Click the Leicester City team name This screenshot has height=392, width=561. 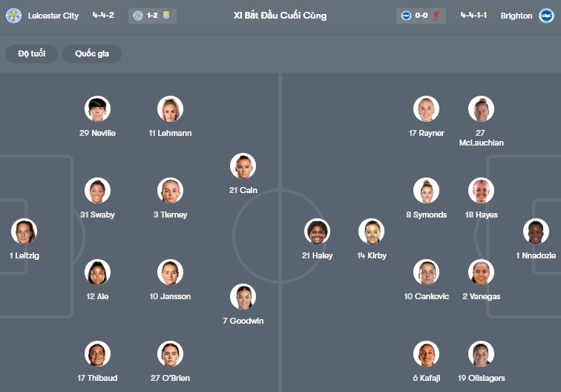point(53,16)
